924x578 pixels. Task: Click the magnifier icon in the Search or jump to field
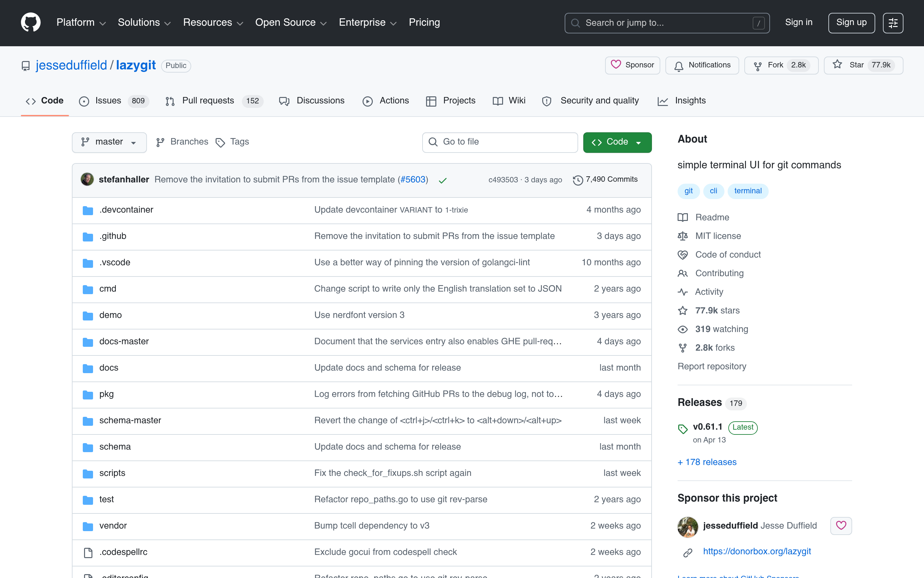pos(575,23)
